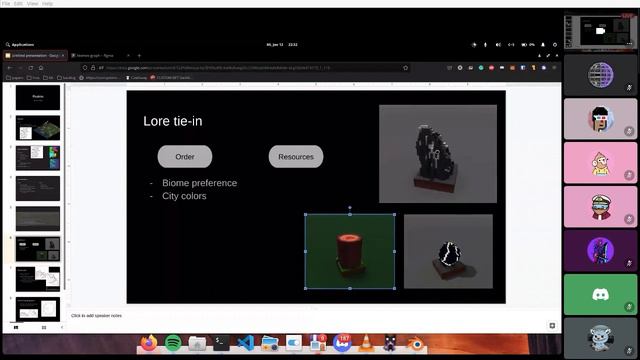
Task: Select the cracked black sphere image
Action: click(x=448, y=251)
